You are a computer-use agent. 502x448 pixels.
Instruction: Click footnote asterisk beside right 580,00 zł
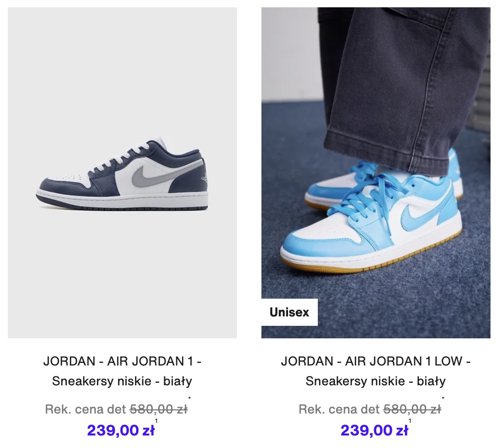pos(443,398)
